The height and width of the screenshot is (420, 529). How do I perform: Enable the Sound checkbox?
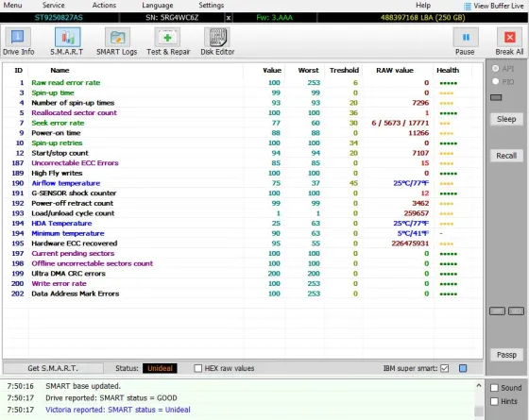tap(494, 388)
